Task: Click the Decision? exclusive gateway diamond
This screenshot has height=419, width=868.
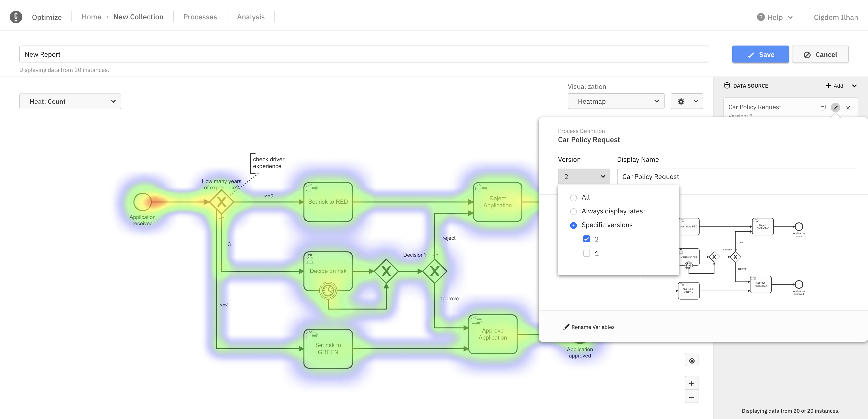Action: point(434,271)
